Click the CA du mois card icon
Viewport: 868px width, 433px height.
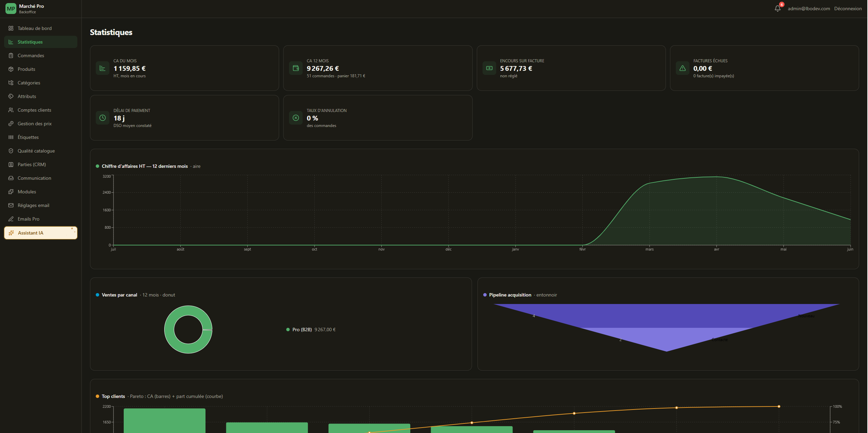pyautogui.click(x=103, y=68)
